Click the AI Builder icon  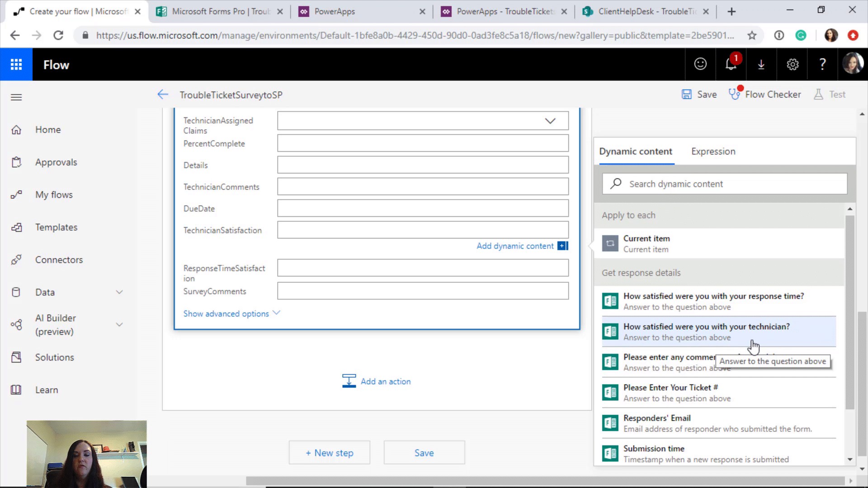pos(16,325)
